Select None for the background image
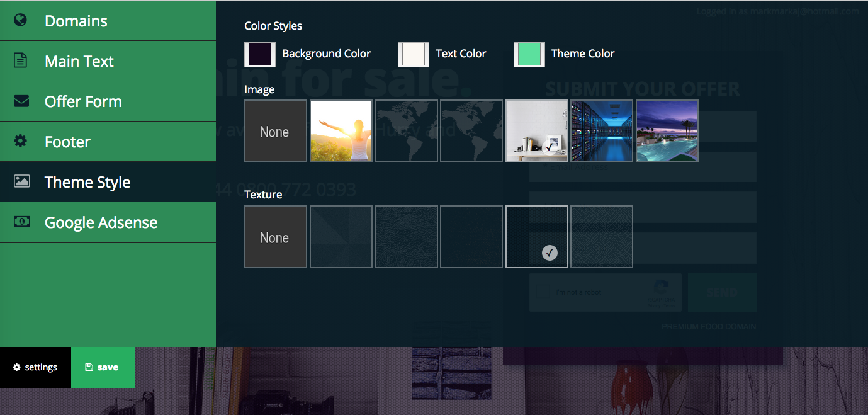Viewport: 868px width, 415px height. tap(276, 131)
